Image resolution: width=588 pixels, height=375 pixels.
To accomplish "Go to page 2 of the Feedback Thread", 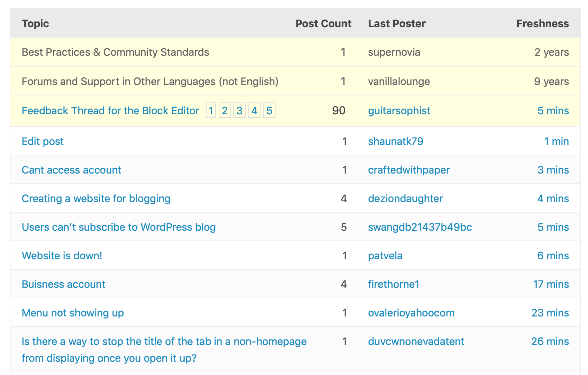I will point(224,110).
